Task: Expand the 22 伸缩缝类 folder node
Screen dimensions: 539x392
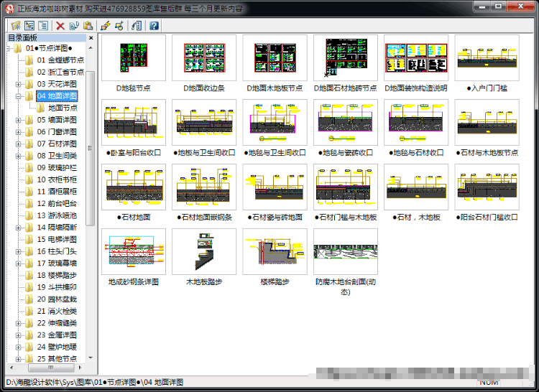Action: pyautogui.click(x=18, y=323)
